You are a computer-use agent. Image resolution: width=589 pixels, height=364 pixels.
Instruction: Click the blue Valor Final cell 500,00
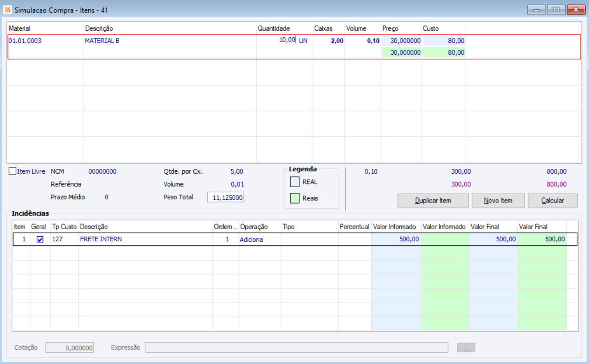[494, 239]
